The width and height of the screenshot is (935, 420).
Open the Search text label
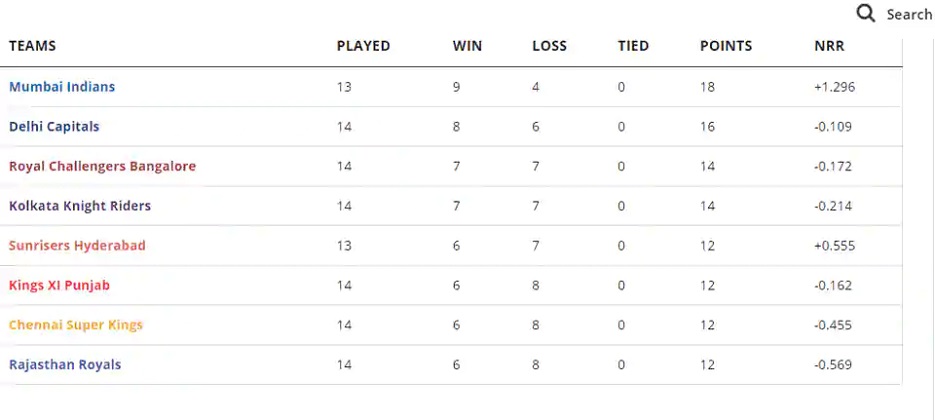click(x=909, y=14)
